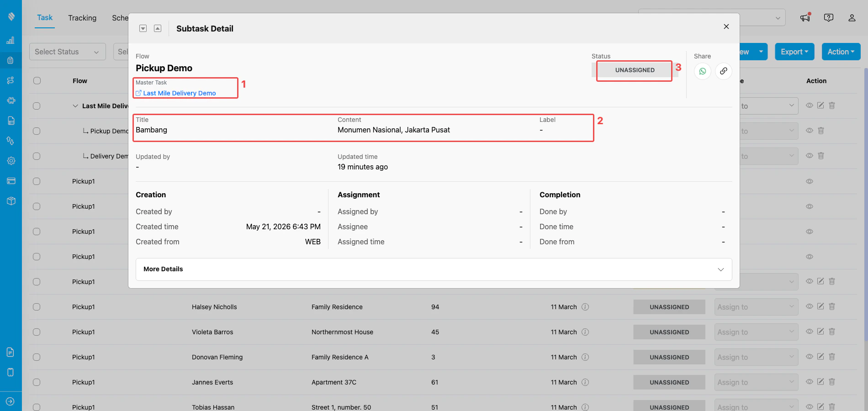Image resolution: width=868 pixels, height=411 pixels.
Task: Open document page icon in sidebar
Action: pos(11,121)
